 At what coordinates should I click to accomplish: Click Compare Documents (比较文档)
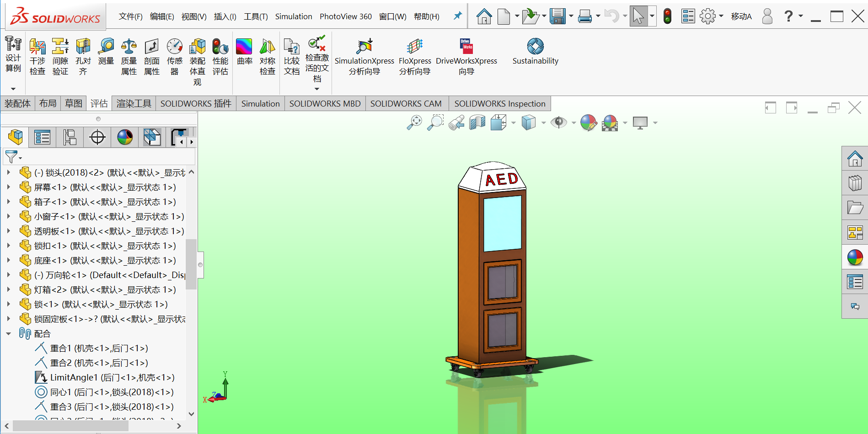click(x=292, y=57)
